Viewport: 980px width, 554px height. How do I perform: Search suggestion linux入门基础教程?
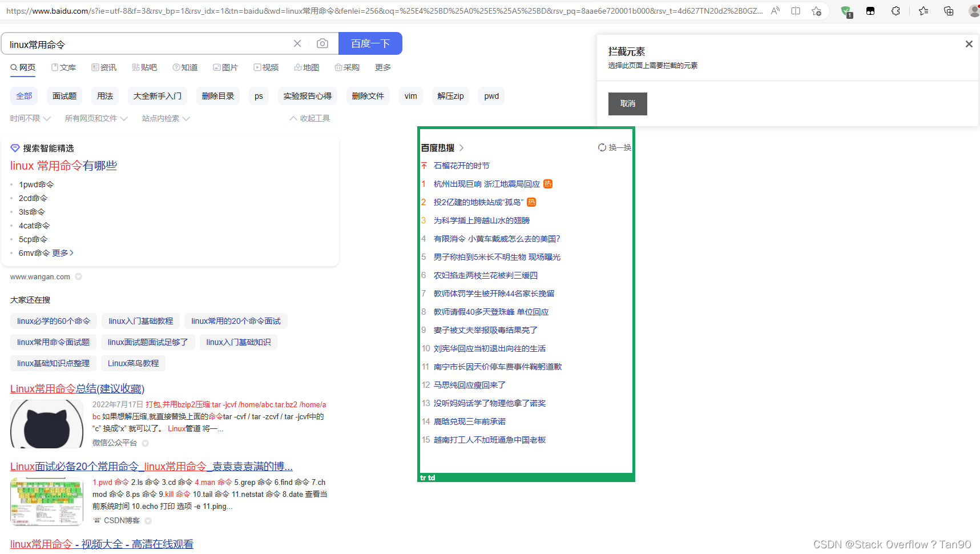tap(141, 321)
